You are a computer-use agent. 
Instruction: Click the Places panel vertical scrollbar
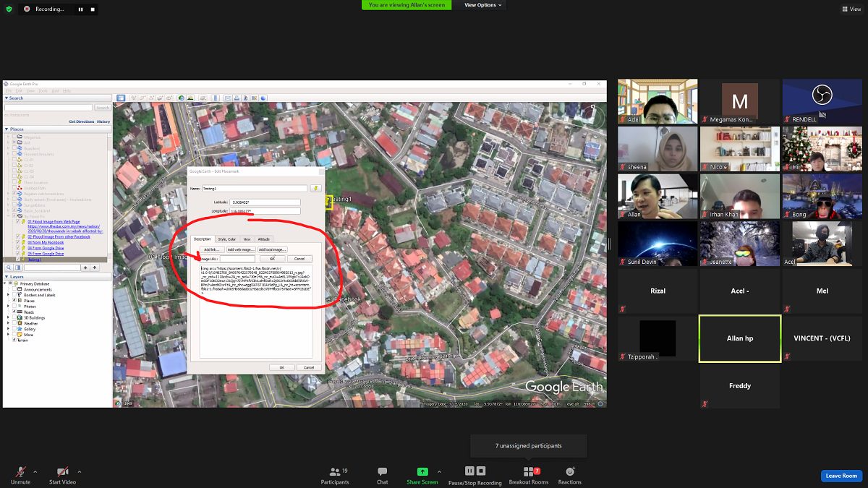[x=110, y=197]
